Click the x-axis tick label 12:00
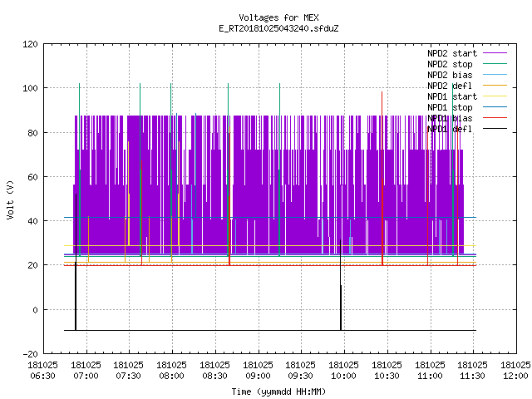This screenshot has height=399, width=532. point(515,376)
